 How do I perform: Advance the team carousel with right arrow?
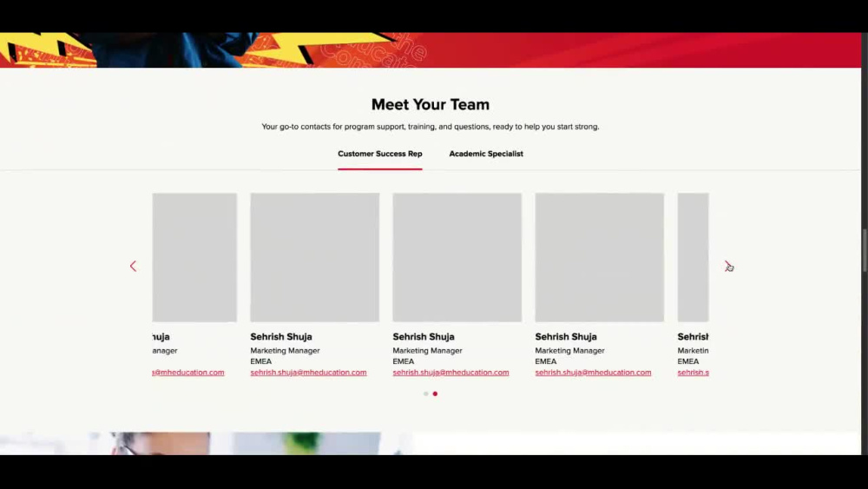tap(727, 267)
